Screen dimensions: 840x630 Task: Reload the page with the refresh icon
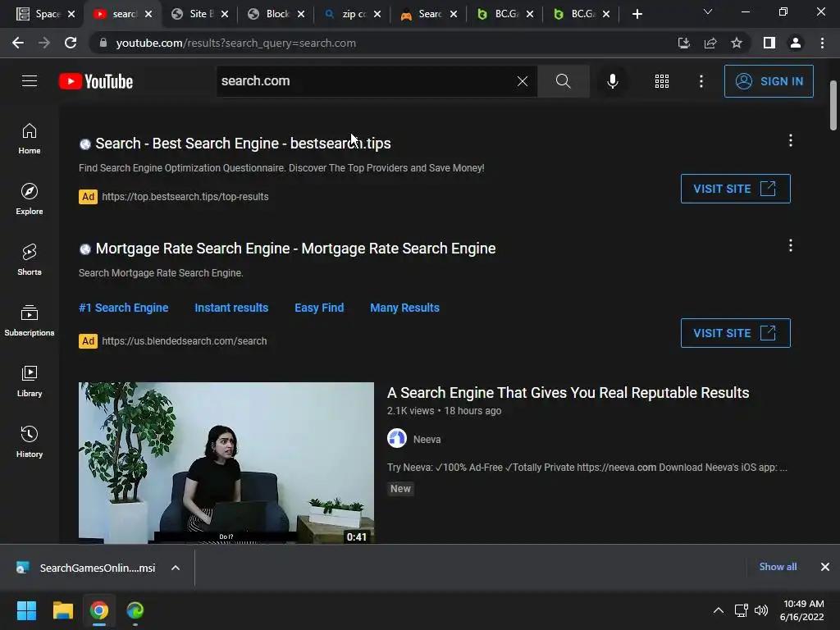(x=71, y=43)
